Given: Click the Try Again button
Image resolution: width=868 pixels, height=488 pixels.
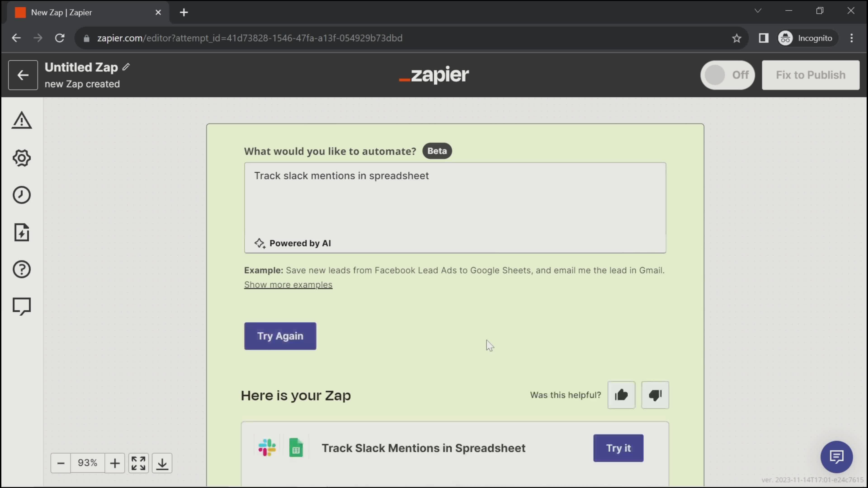Looking at the screenshot, I should click(x=280, y=336).
